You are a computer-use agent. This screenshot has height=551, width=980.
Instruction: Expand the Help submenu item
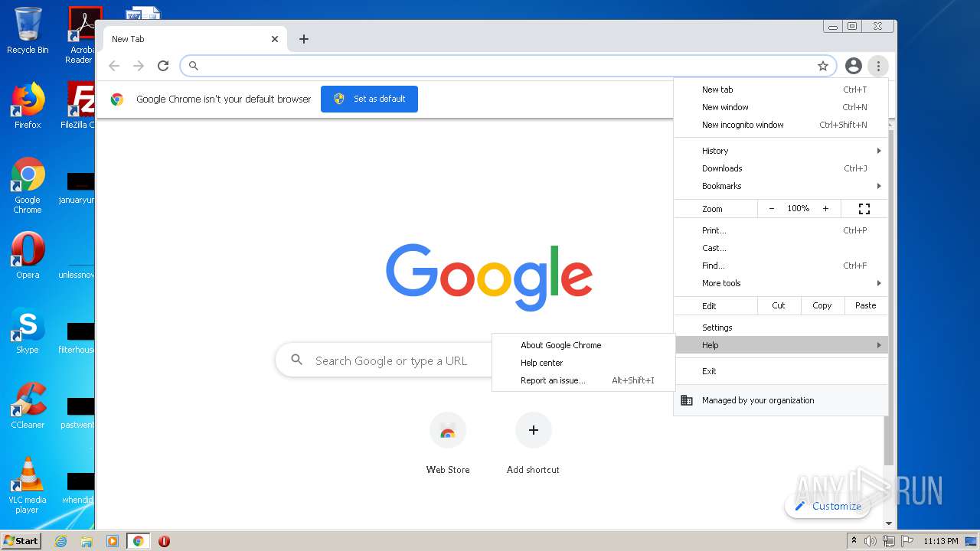tap(781, 345)
